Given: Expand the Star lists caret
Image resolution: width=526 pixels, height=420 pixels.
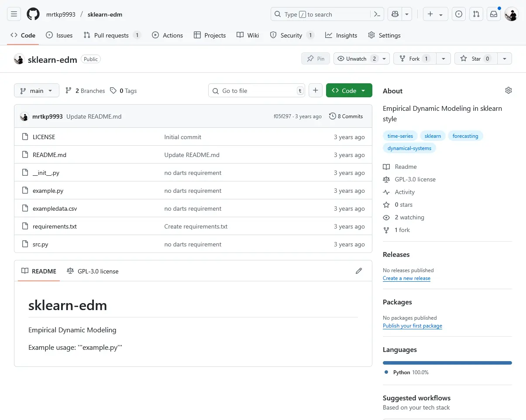Looking at the screenshot, I should [505, 58].
